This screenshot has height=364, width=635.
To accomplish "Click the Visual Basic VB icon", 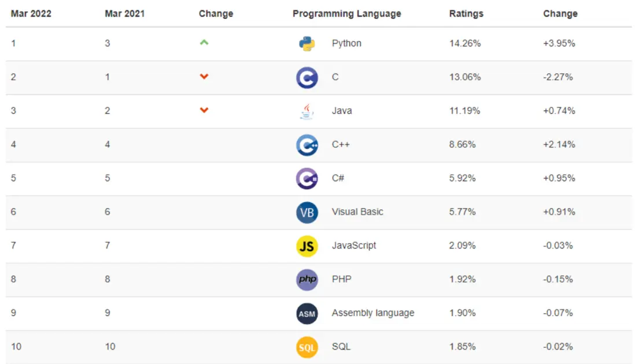I will pyautogui.click(x=307, y=212).
